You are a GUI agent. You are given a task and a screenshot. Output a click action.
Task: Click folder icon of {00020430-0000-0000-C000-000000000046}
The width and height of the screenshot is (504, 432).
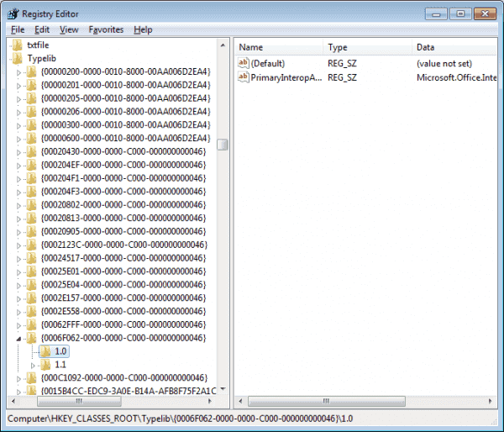32,151
